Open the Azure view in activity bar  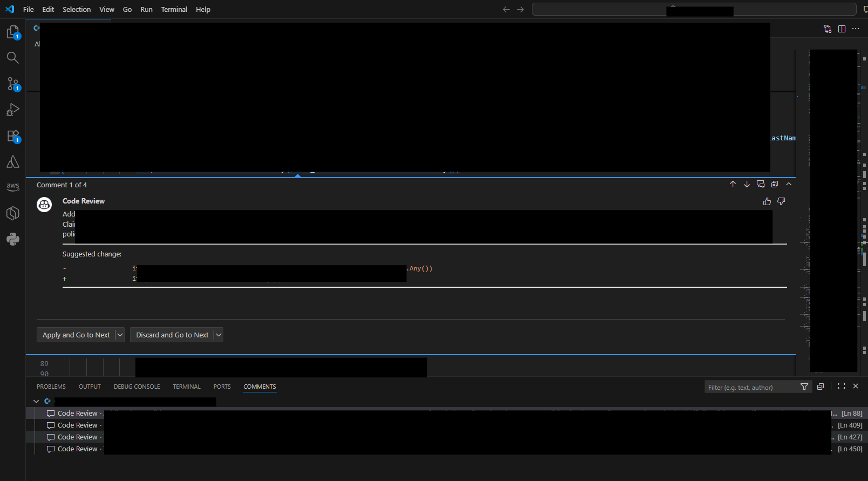tap(13, 161)
